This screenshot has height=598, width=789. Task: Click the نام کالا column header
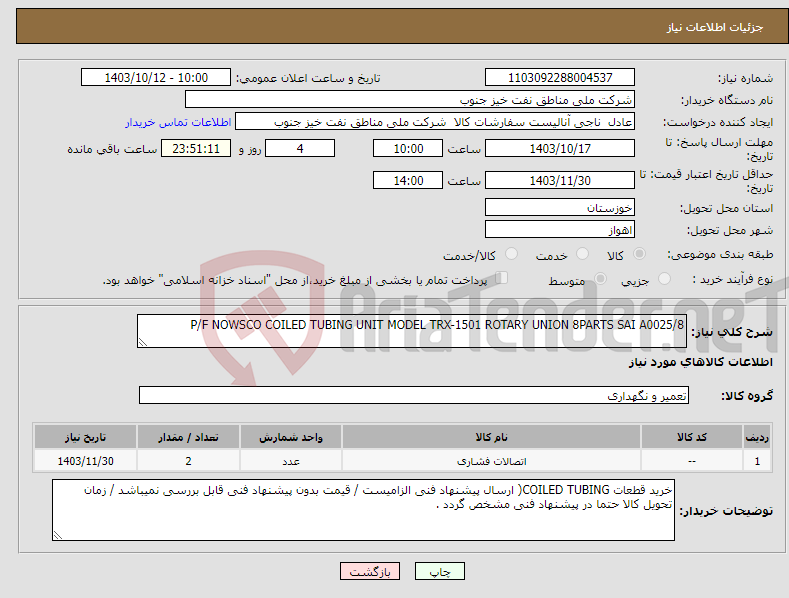491,437
